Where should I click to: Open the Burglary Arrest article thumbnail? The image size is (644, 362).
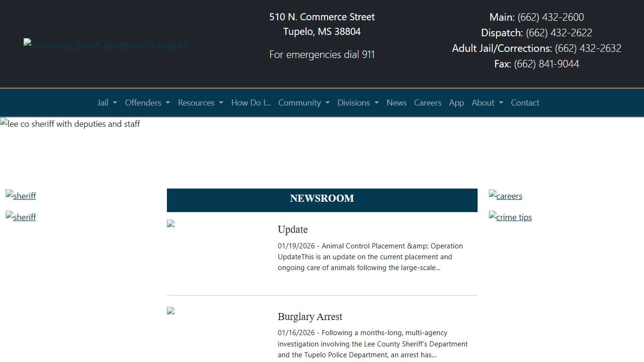(171, 311)
